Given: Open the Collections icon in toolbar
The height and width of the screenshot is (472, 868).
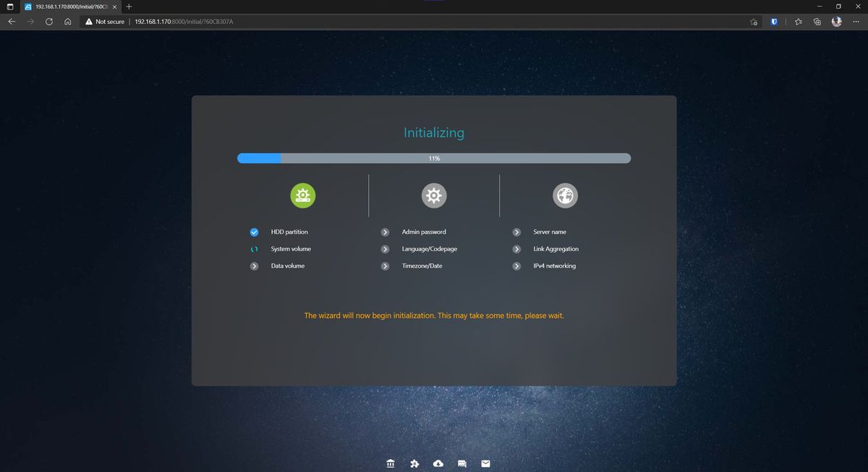Looking at the screenshot, I should [817, 22].
